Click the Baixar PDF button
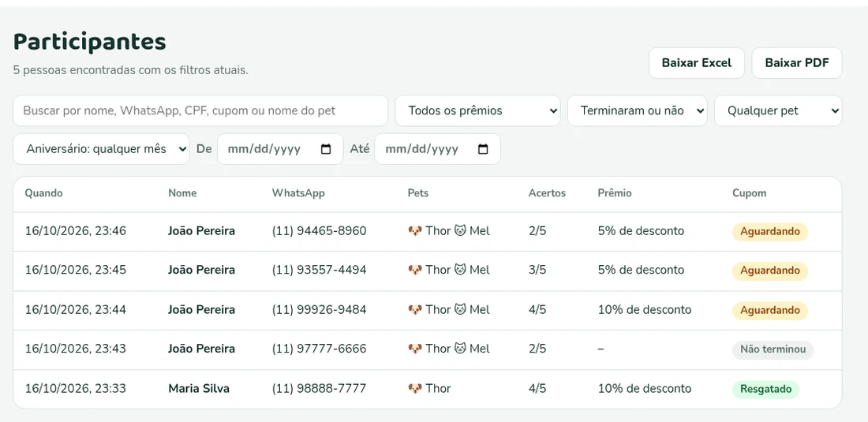 pos(797,63)
